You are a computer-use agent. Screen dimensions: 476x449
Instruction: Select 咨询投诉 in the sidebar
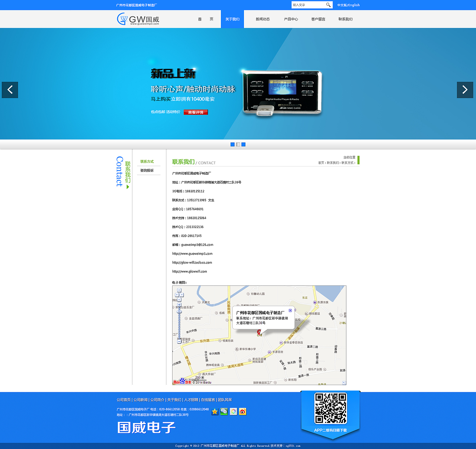pos(147,170)
